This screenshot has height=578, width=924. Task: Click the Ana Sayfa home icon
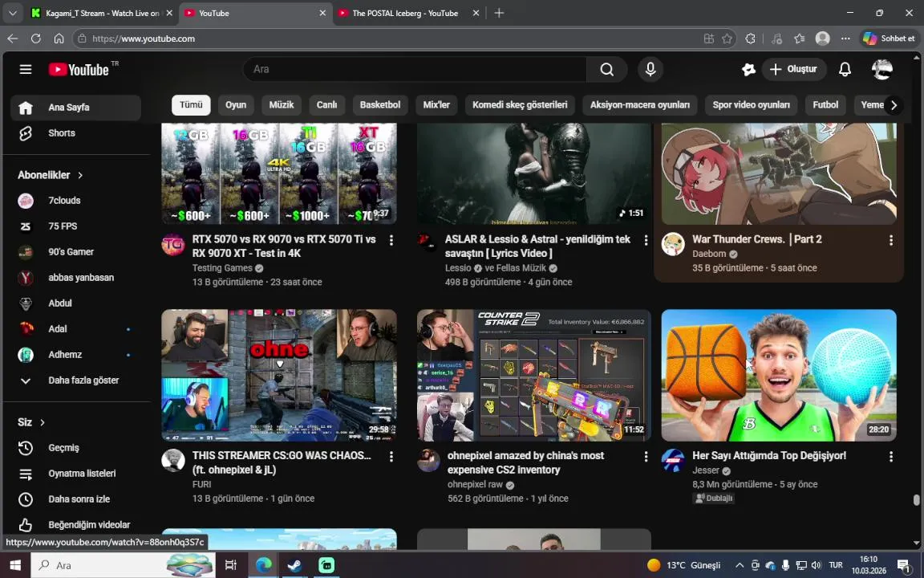[x=26, y=108]
